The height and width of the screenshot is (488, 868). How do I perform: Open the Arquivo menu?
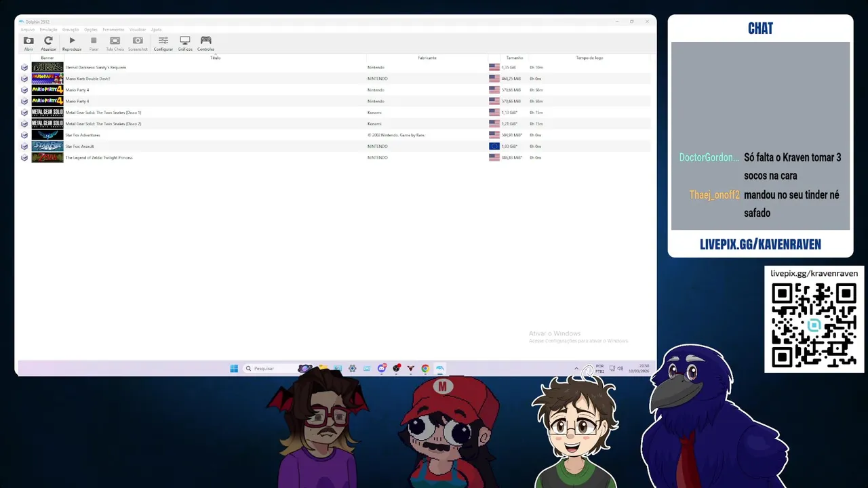point(28,30)
